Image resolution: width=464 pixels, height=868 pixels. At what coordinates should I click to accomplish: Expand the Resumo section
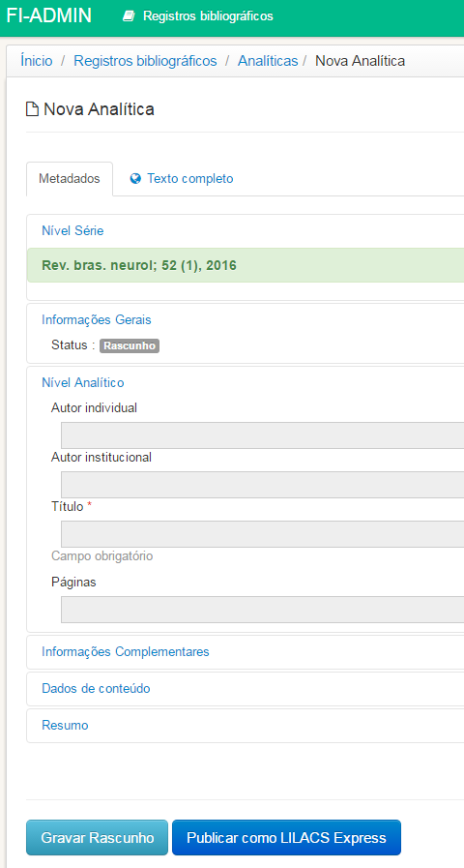coord(65,725)
